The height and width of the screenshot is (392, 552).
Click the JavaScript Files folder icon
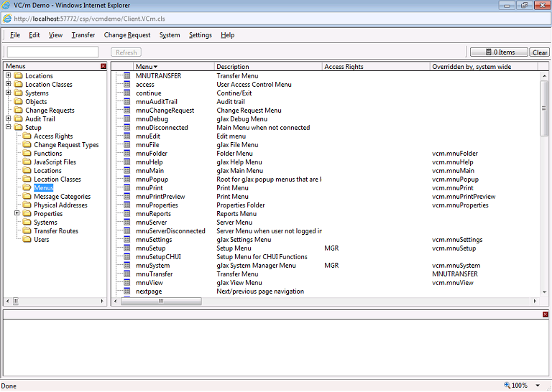tap(27, 162)
